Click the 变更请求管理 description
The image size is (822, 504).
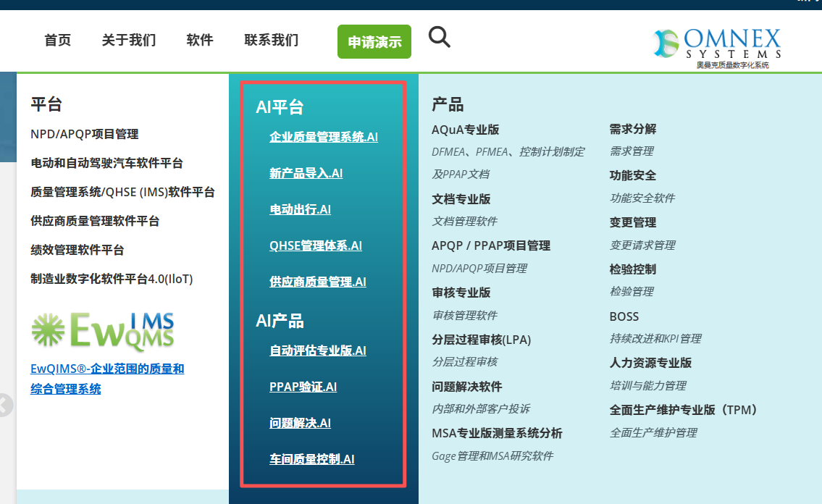(642, 245)
